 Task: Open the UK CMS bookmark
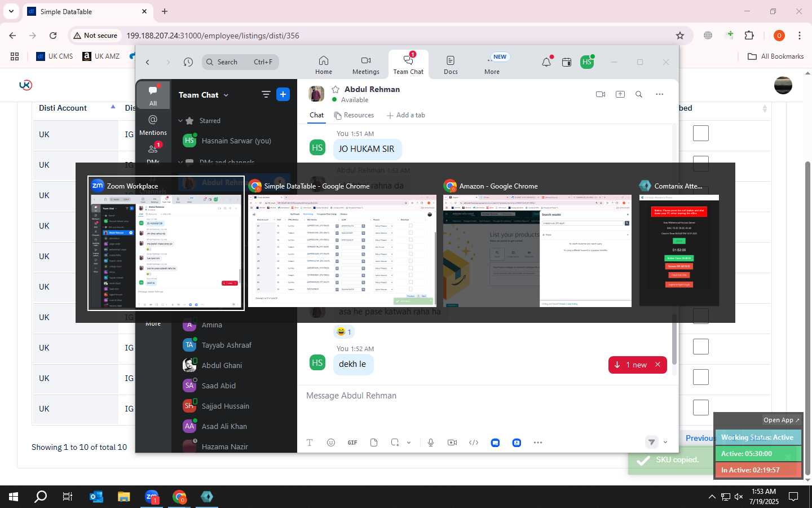55,56
